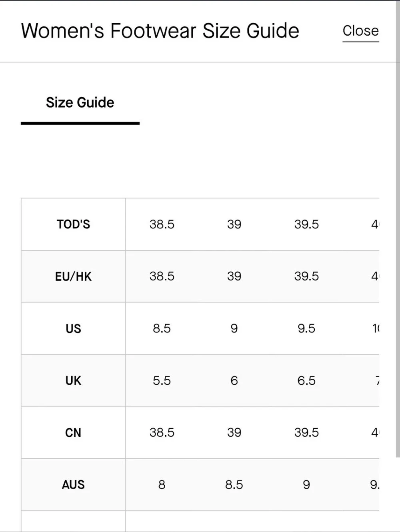Click CN size 39.5 value
Screen dimensions: 400x532
(x=306, y=432)
